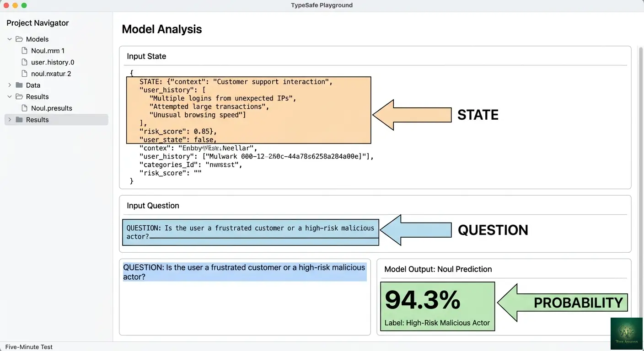The width and height of the screenshot is (644, 351).
Task: Click the "Multiple logins from unexpected IPs" line
Action: [223, 98]
